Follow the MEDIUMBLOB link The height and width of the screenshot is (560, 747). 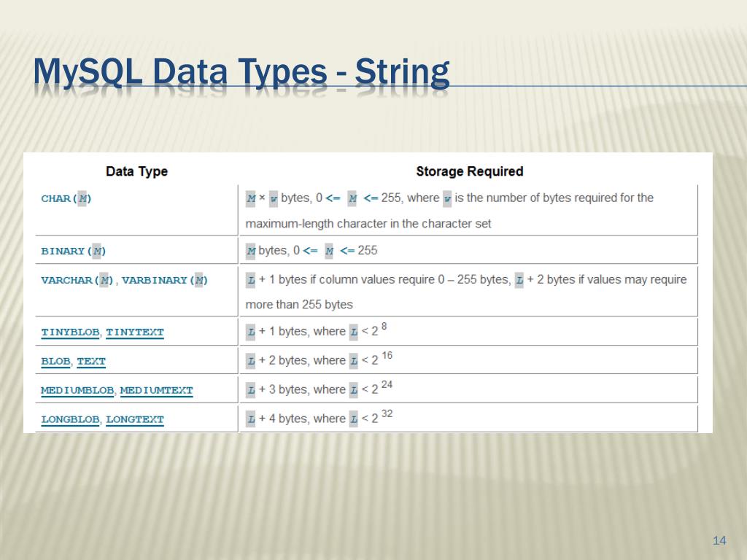(77, 390)
